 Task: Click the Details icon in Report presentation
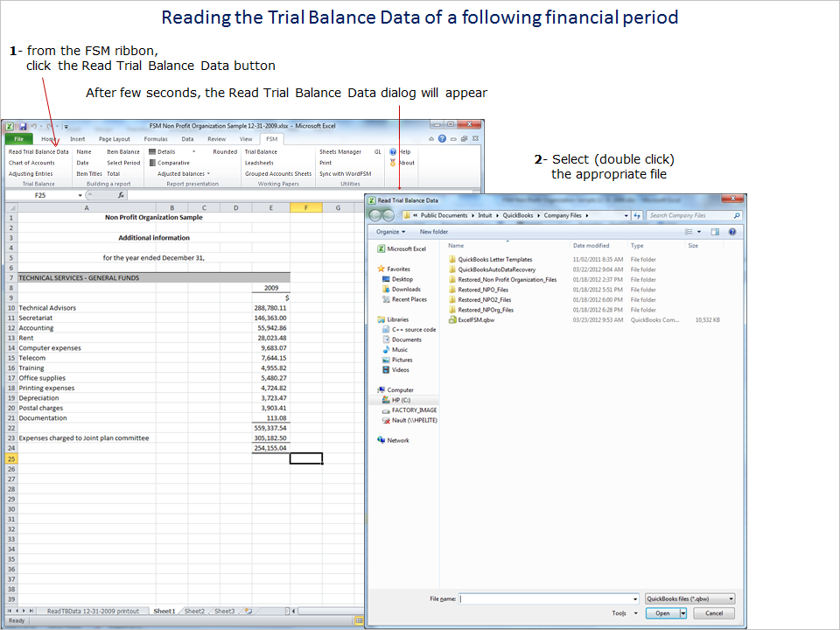[152, 152]
